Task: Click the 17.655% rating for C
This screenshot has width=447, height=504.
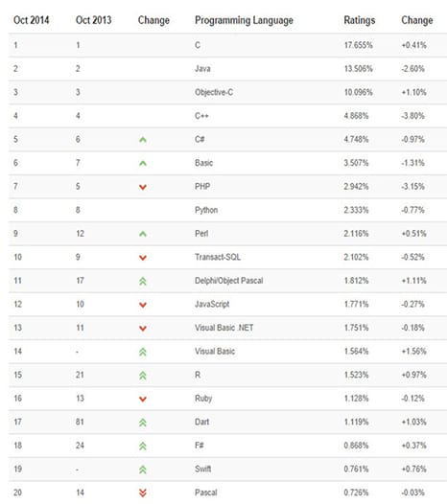Action: 358,45
